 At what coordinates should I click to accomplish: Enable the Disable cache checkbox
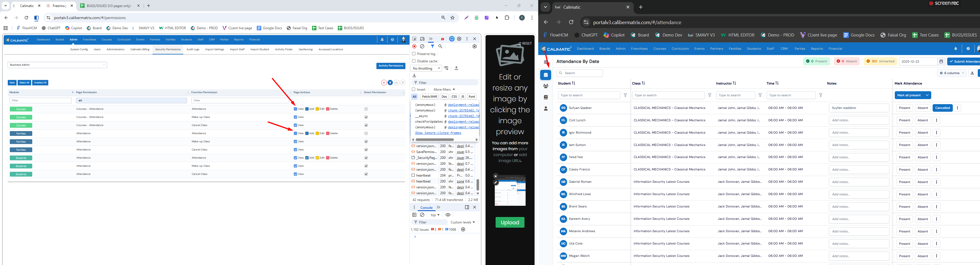click(x=414, y=61)
